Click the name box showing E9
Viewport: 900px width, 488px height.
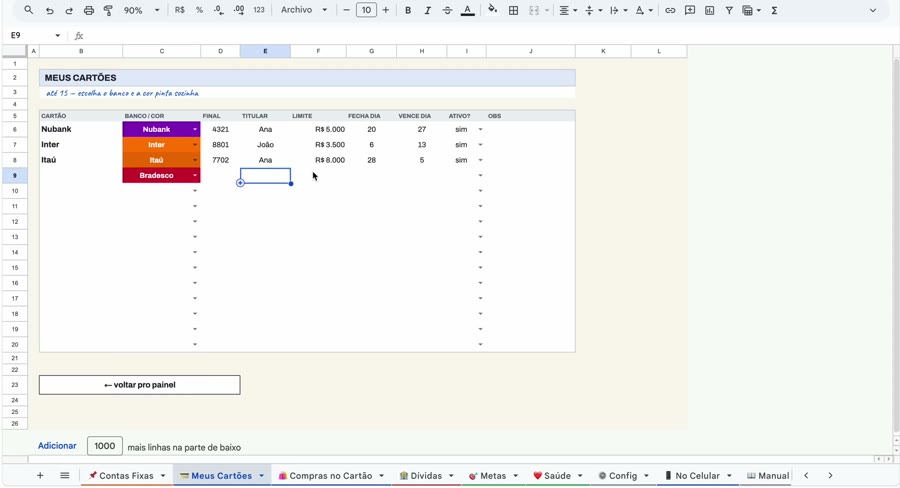pos(34,36)
